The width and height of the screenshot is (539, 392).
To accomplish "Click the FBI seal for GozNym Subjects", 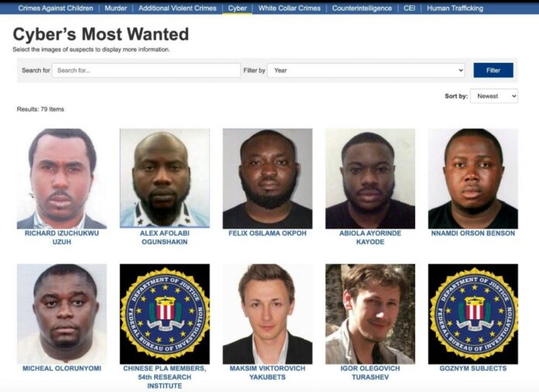I will [473, 314].
